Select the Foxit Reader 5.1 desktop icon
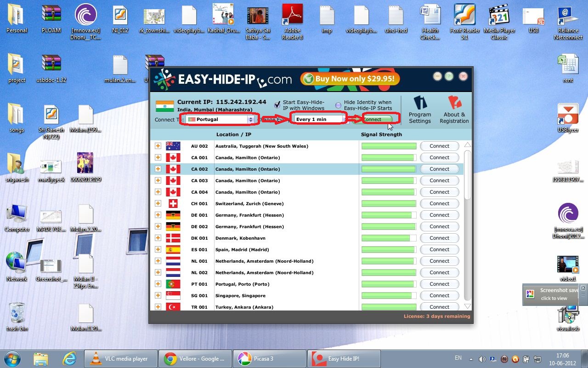This screenshot has width=588, height=368. click(464, 22)
